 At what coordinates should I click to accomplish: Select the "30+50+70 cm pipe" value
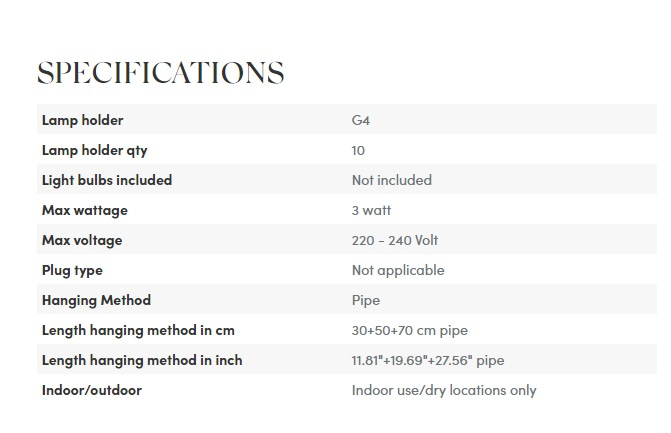point(410,330)
